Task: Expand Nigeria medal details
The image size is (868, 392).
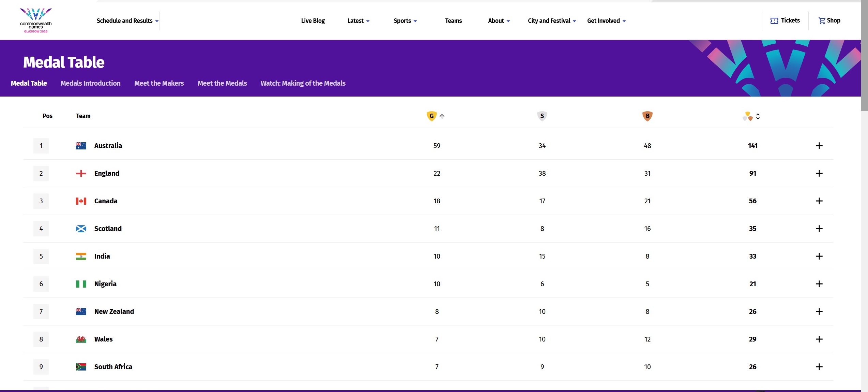Action: [x=819, y=284]
